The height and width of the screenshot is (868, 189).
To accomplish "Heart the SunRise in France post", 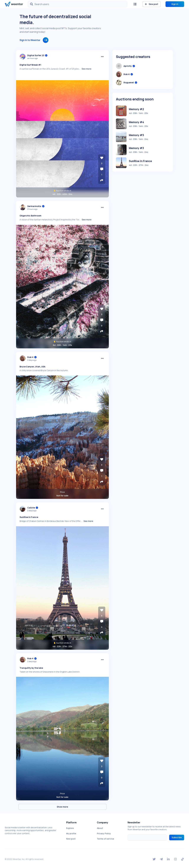I will point(102,610).
